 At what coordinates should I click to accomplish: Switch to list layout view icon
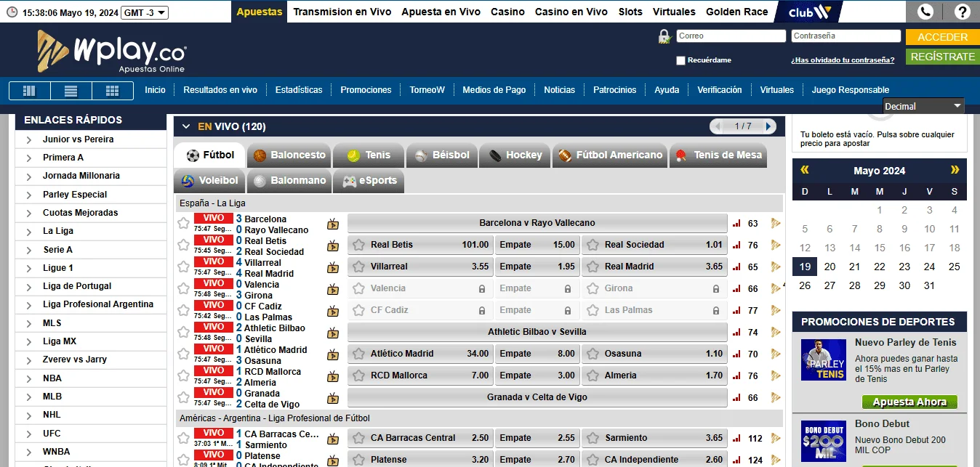71,91
